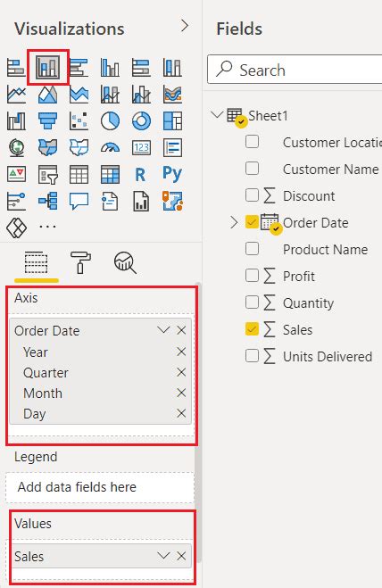The height and width of the screenshot is (588, 382).
Task: Switch to the Format paint roller tab
Action: click(x=80, y=262)
